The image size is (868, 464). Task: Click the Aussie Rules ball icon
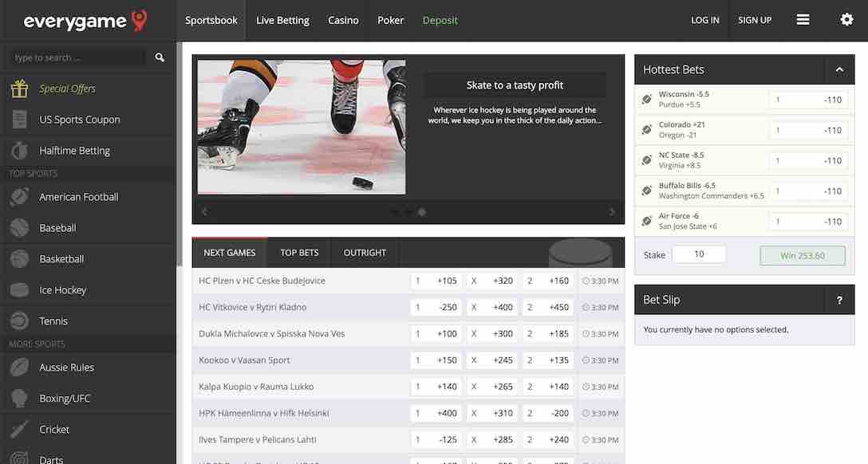pyautogui.click(x=19, y=368)
